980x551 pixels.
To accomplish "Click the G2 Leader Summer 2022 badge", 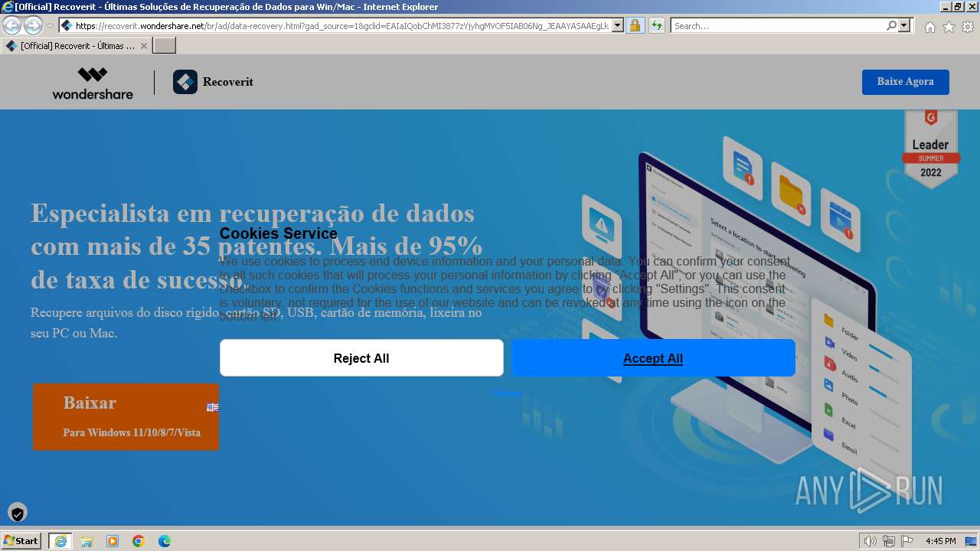I will (930, 149).
